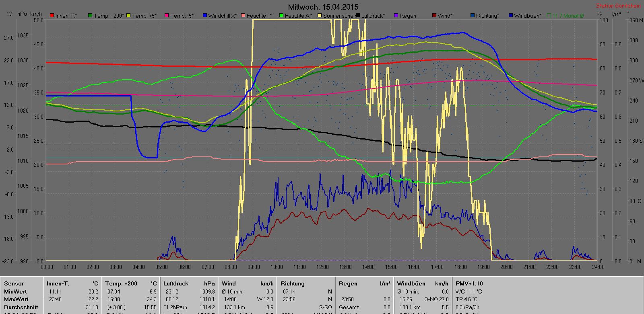644x314 pixels.
Task: Click the 180 S direction axis label
Action: click(636, 141)
